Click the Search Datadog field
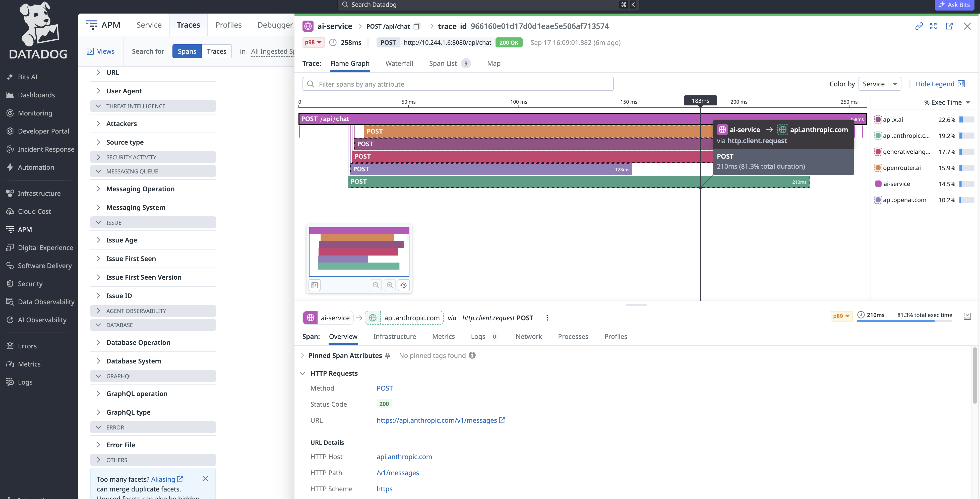 [x=488, y=5]
